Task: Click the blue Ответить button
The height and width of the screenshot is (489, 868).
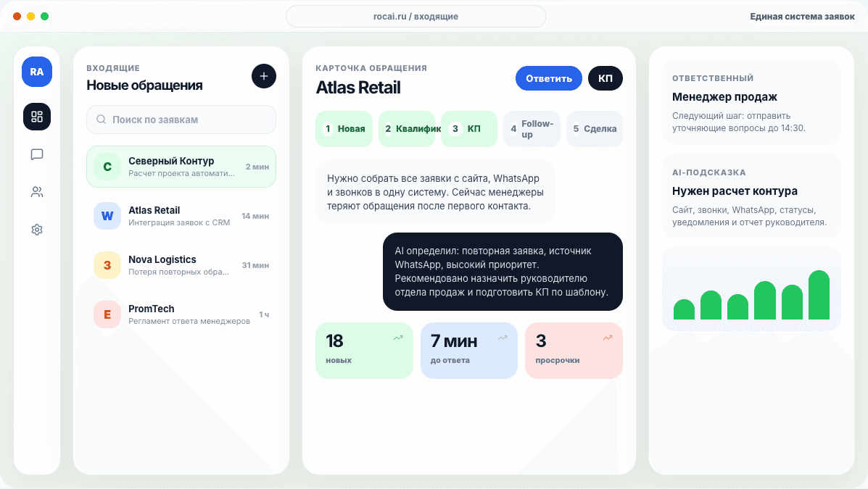Action: pos(548,78)
